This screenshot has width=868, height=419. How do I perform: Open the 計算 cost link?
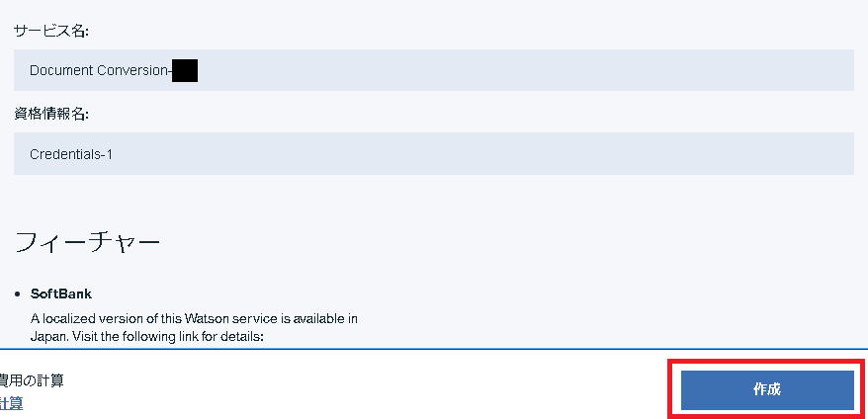click(x=11, y=402)
